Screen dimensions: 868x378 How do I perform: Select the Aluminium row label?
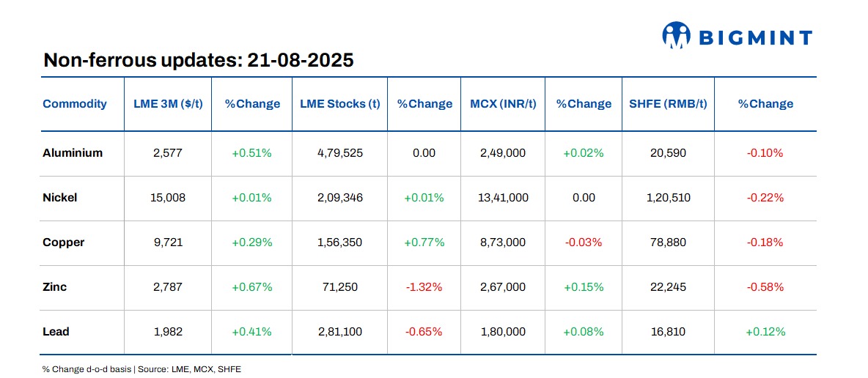73,153
